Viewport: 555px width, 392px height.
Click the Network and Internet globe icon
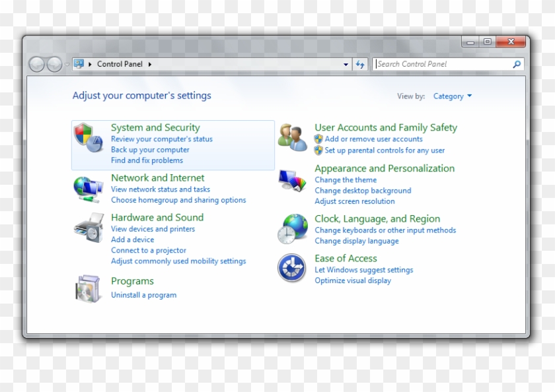pyautogui.click(x=88, y=189)
